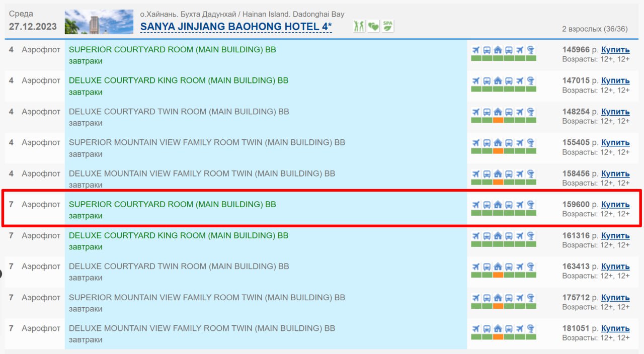The width and height of the screenshot is (644, 354).
Task: Click Купить next to 163413 р.
Action: point(615,267)
